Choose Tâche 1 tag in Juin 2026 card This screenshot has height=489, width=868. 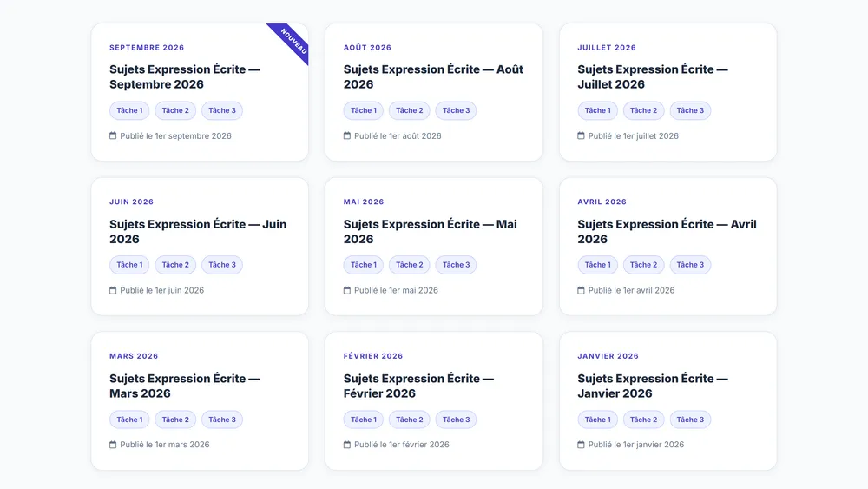[x=129, y=265]
